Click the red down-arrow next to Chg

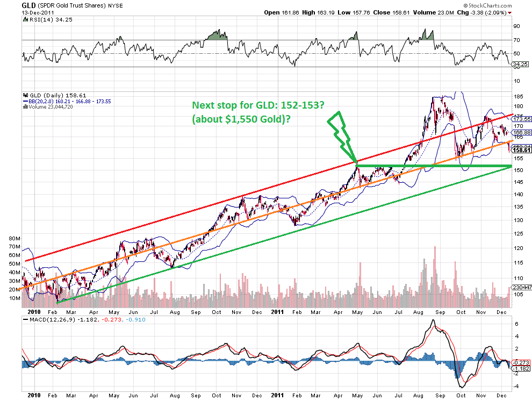tap(510, 12)
